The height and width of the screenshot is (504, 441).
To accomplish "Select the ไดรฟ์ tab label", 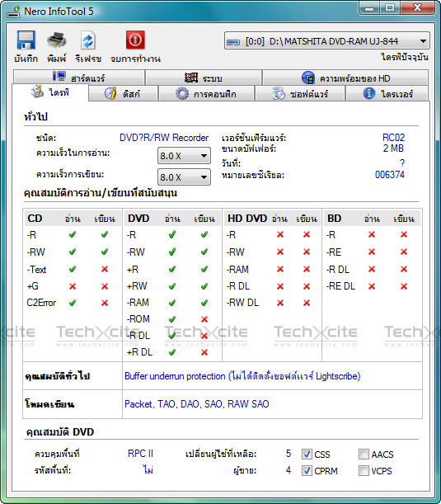I will pyautogui.click(x=59, y=92).
